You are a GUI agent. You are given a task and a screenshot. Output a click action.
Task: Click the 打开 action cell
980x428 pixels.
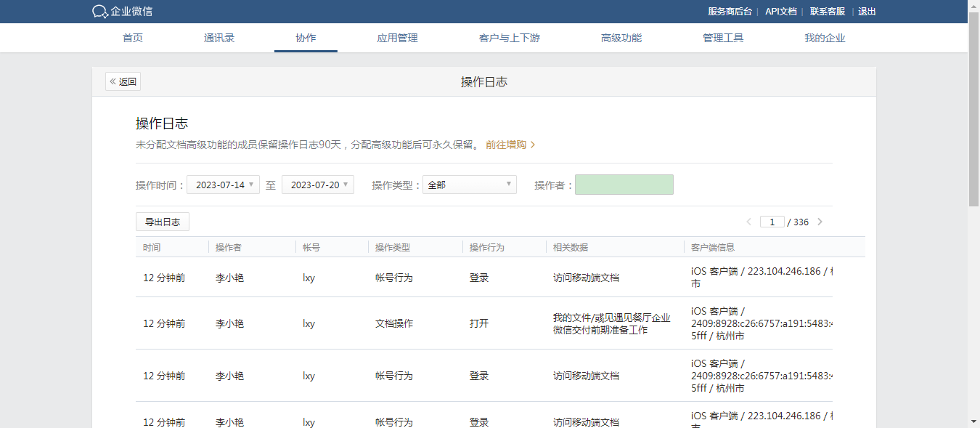479,323
